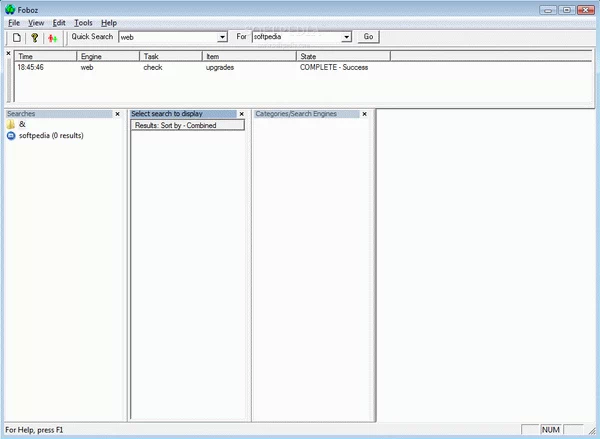Click the Item column header
The width and height of the screenshot is (600, 439).
coord(249,56)
